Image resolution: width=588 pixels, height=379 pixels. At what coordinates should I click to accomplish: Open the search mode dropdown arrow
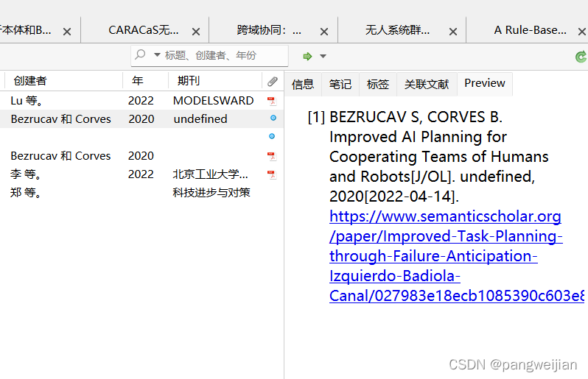click(x=157, y=55)
